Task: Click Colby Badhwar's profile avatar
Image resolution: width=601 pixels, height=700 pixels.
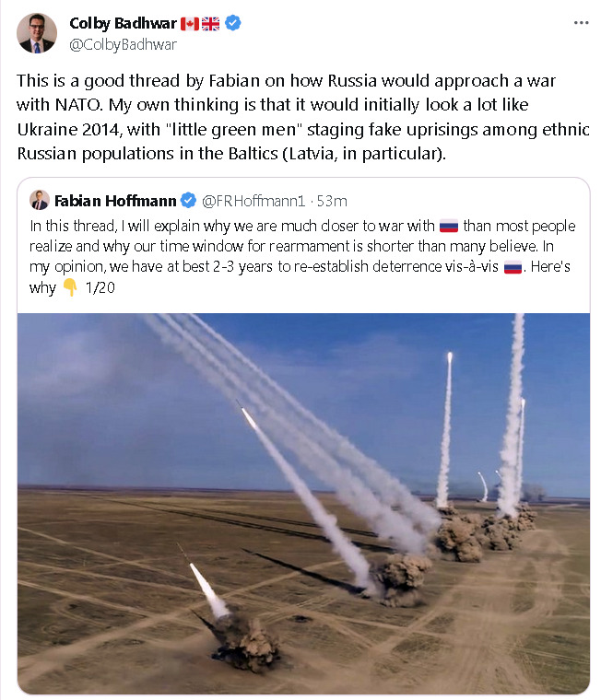Action: pos(37,33)
